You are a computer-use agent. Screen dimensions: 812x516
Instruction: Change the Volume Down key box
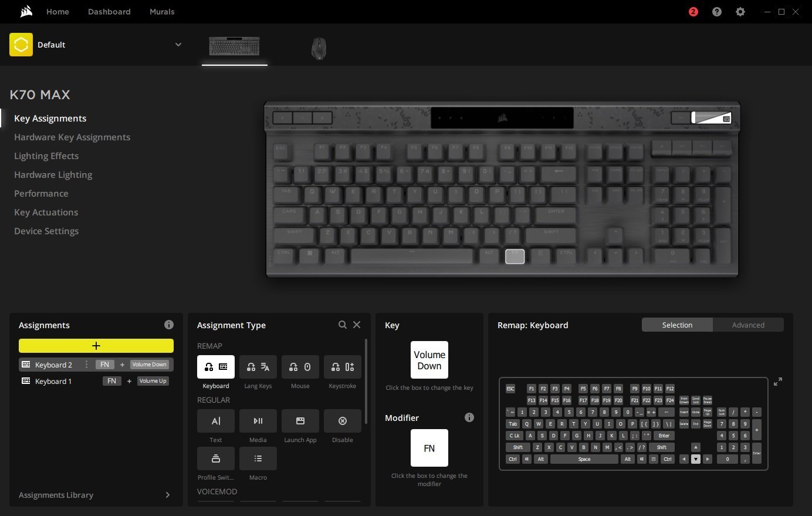click(429, 360)
